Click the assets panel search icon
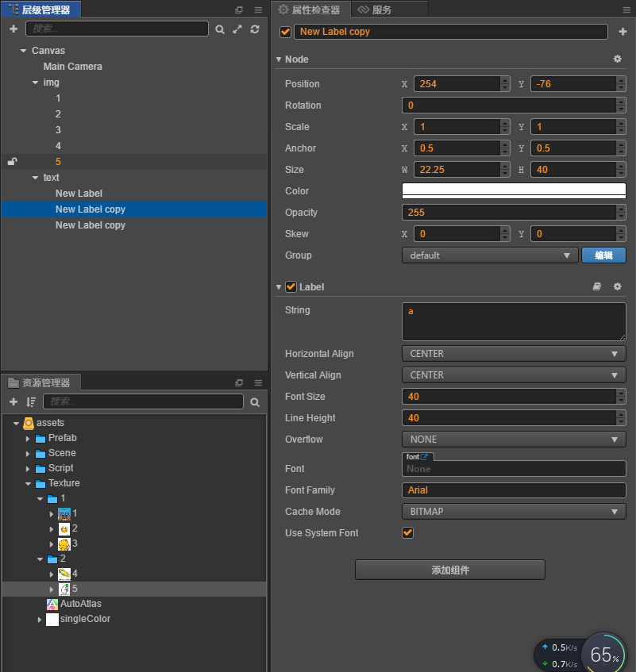 click(255, 402)
